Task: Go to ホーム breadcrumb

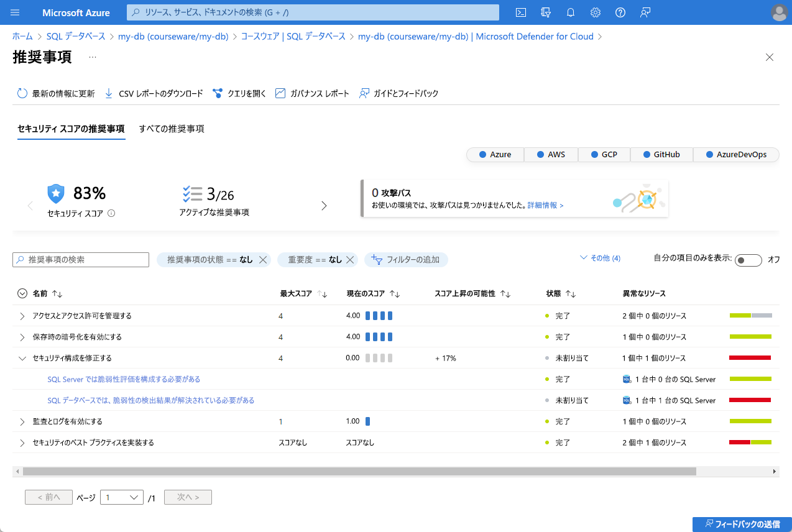Action: (22, 37)
